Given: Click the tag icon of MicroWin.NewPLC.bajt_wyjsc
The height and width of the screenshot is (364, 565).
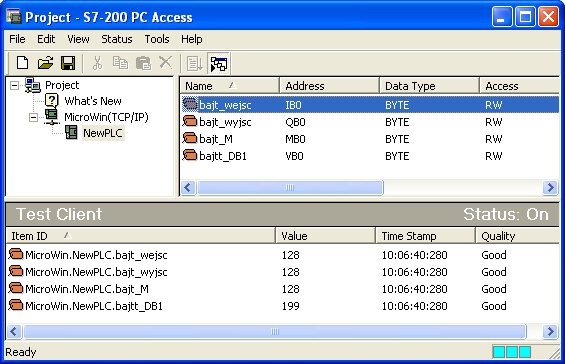Looking at the screenshot, I should pos(15,272).
